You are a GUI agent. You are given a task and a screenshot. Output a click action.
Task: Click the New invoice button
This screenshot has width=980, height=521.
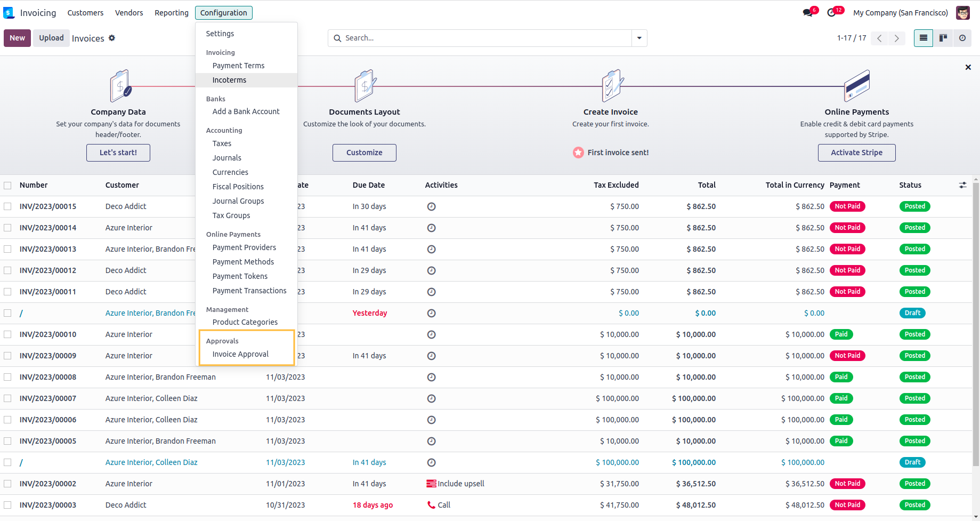tap(17, 38)
